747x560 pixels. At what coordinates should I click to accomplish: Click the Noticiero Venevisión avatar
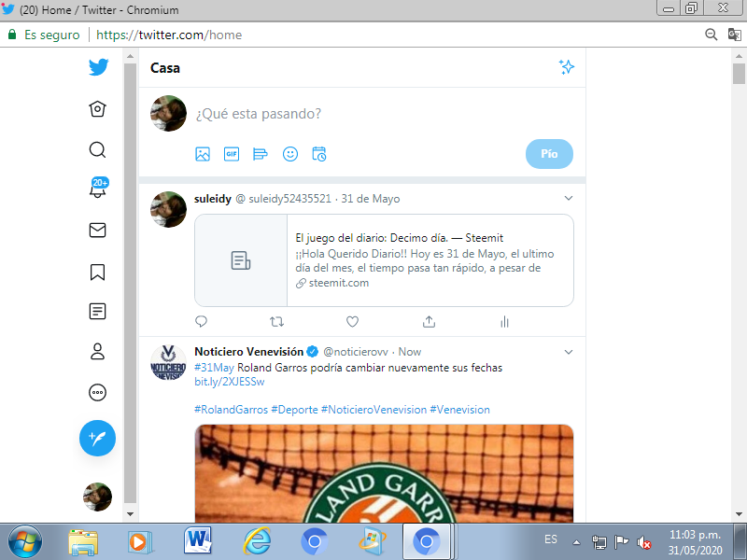click(169, 363)
